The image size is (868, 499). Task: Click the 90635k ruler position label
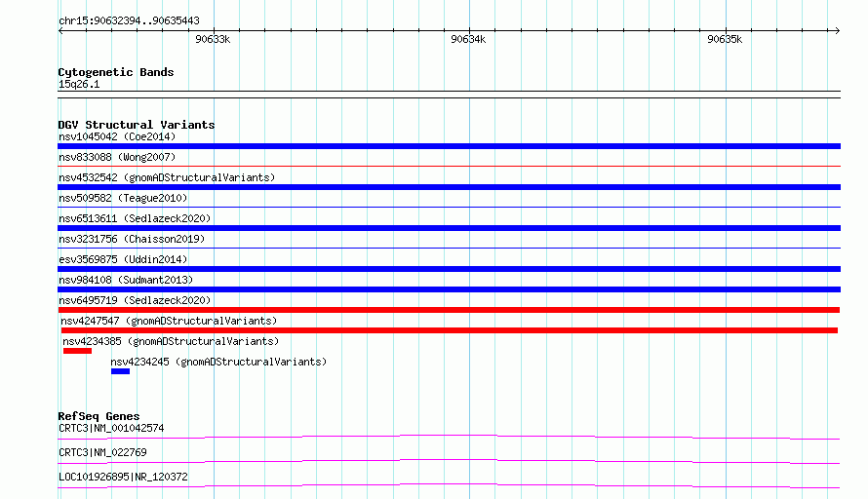point(725,39)
